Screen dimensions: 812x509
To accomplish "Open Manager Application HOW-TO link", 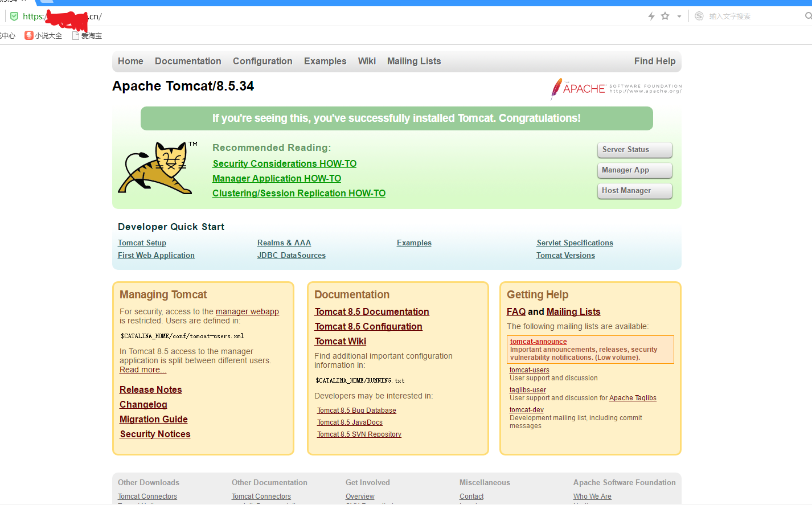I will 277,178.
